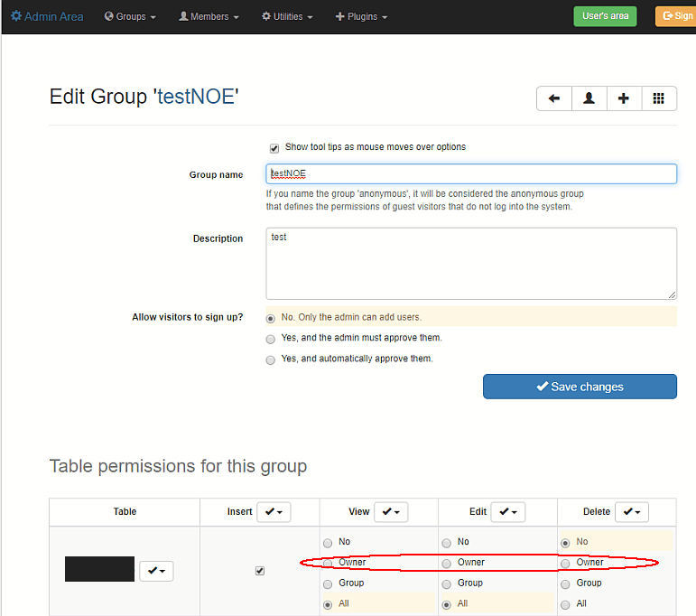696x616 pixels.
Task: Click 'Table permissions for this group' heading
Action: [178, 466]
